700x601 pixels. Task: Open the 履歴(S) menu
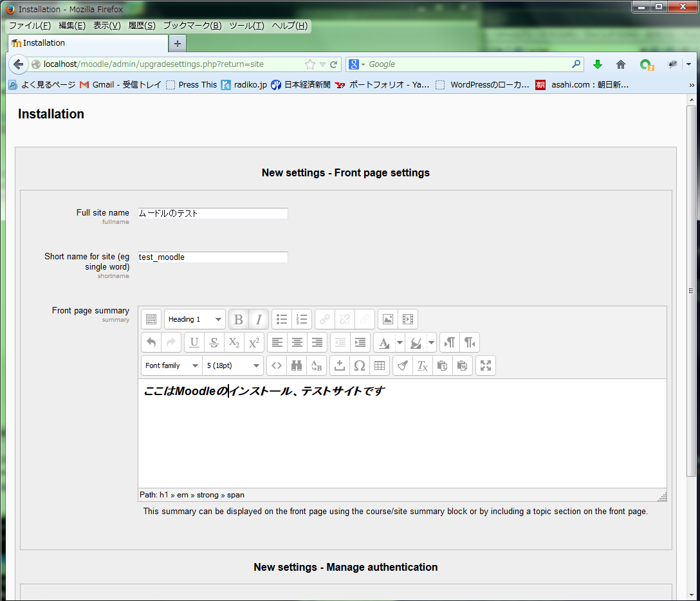click(142, 26)
